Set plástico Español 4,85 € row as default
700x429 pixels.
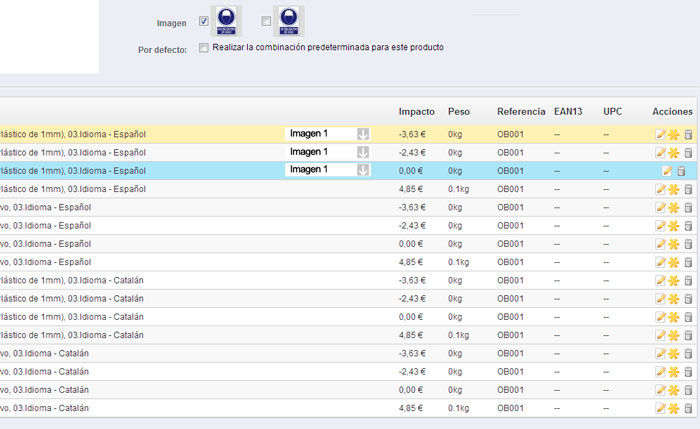(x=674, y=189)
